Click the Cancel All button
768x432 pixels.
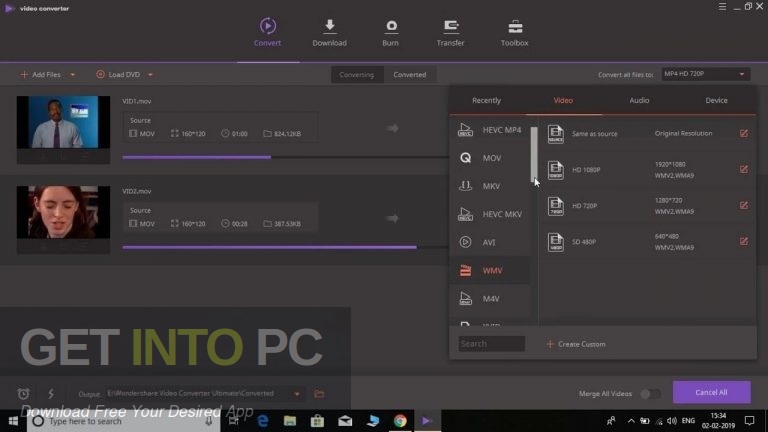[711, 392]
